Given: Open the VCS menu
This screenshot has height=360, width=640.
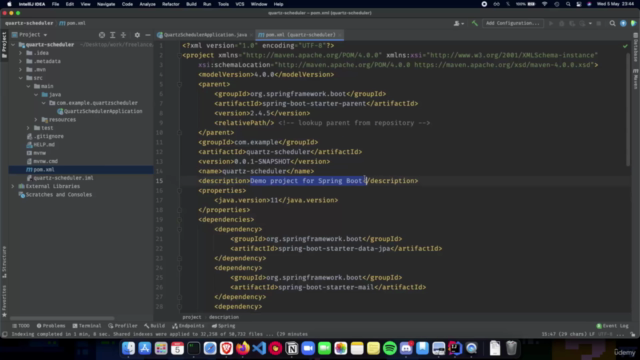Looking at the screenshot, I should coord(240,4).
